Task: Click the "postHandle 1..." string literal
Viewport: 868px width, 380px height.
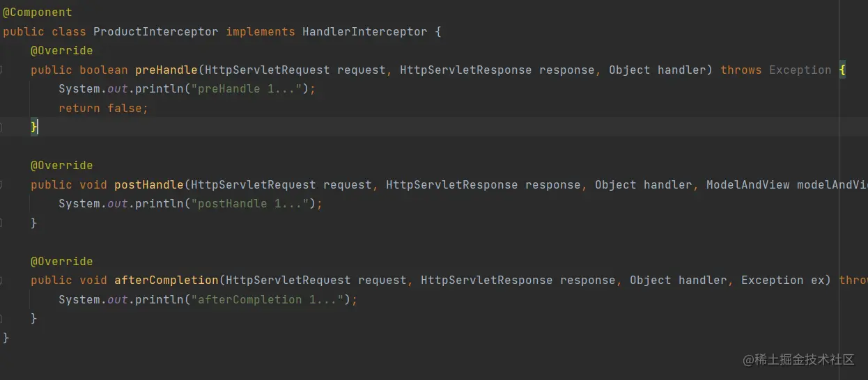Action: point(250,204)
